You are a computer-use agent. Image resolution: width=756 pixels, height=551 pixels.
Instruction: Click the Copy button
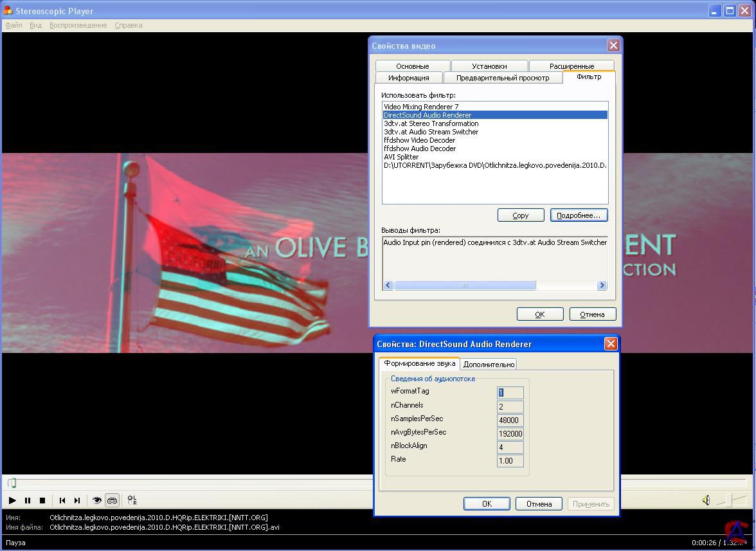point(521,215)
